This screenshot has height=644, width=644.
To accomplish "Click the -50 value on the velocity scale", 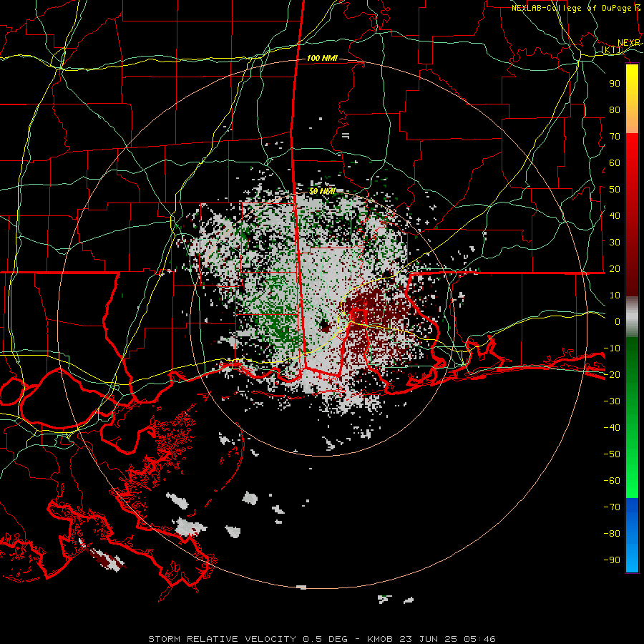I will tap(612, 454).
